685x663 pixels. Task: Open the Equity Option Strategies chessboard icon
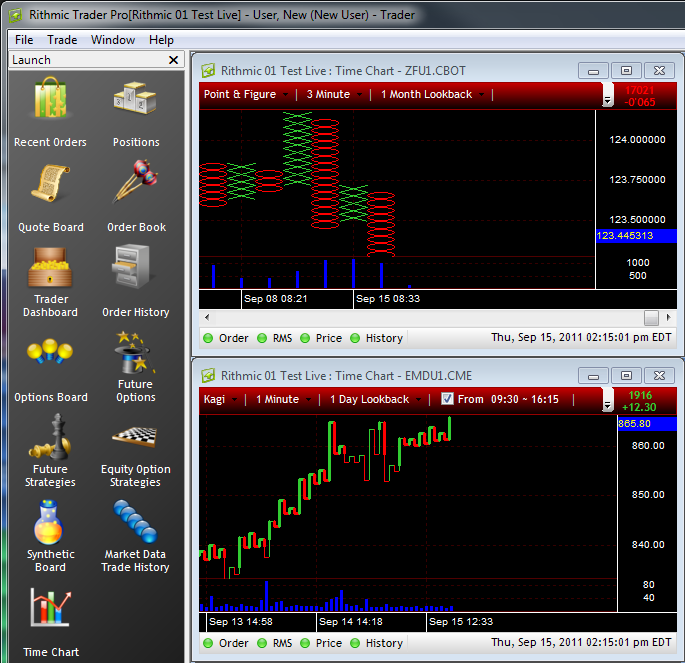135,437
